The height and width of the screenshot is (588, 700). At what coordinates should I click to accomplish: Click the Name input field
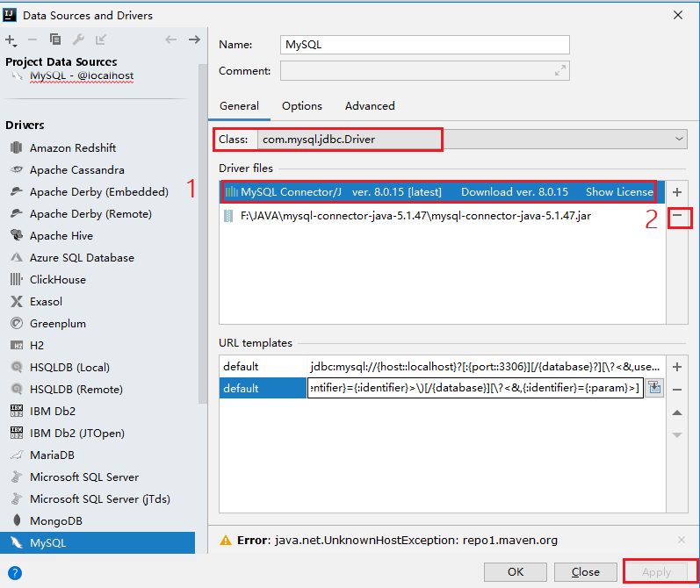[424, 45]
